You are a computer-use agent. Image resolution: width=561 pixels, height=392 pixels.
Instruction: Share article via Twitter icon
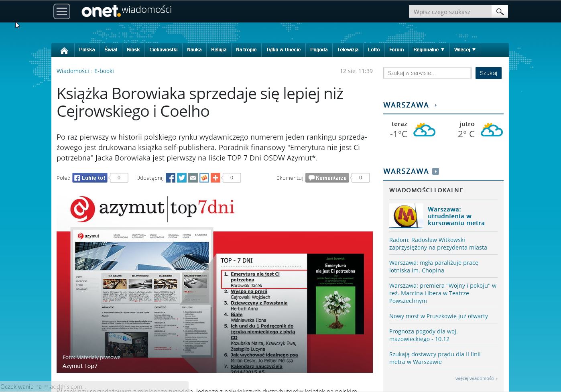coord(182,178)
